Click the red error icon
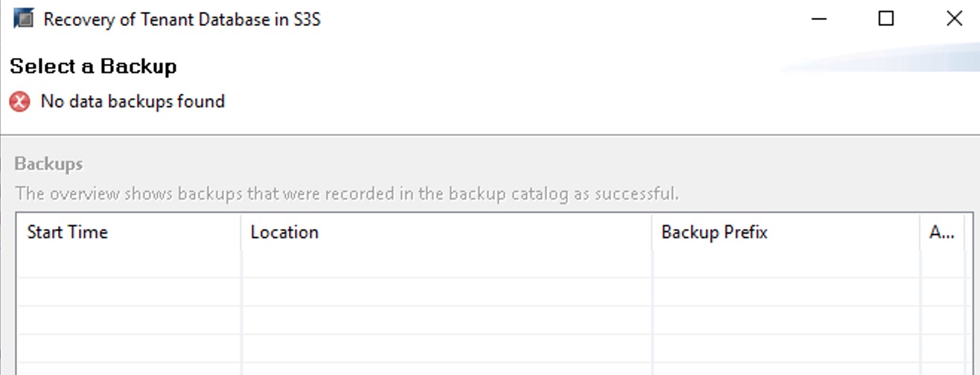The height and width of the screenshot is (375, 980). pos(20,101)
